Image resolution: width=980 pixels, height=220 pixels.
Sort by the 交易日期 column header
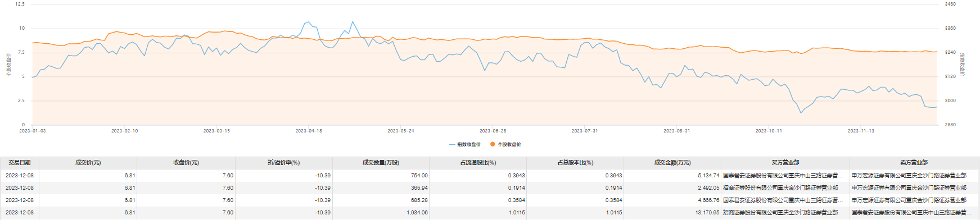click(20, 163)
